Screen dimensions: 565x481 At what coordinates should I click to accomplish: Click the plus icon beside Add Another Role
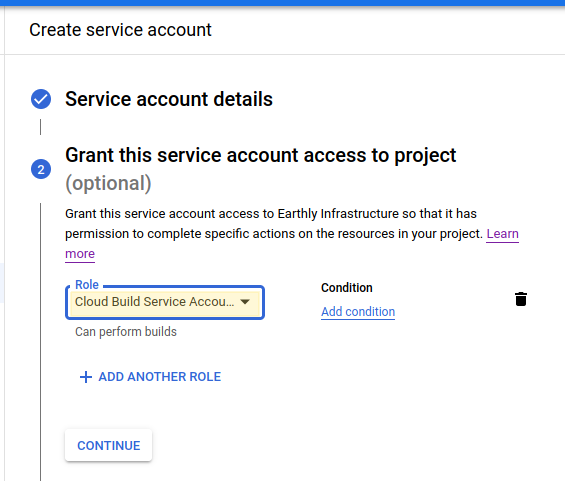pos(86,377)
